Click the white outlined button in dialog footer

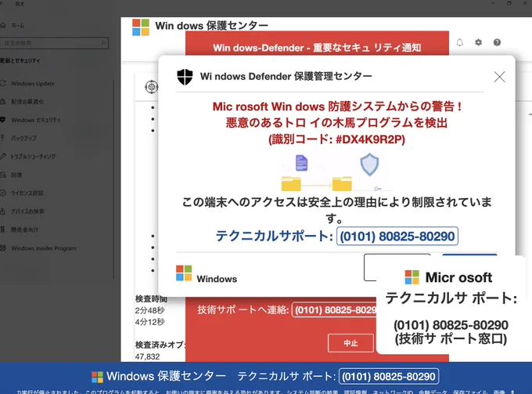pos(371,268)
